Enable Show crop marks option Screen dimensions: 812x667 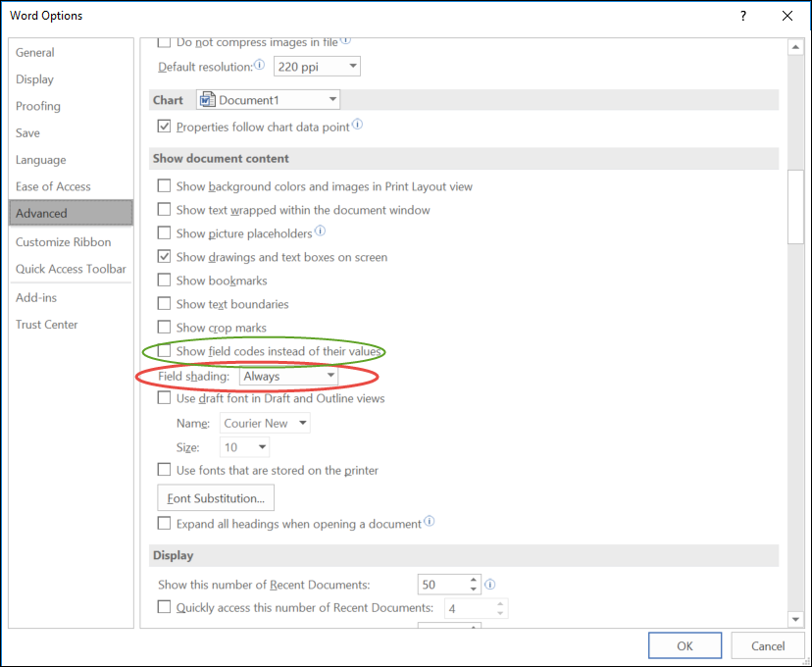click(x=165, y=329)
